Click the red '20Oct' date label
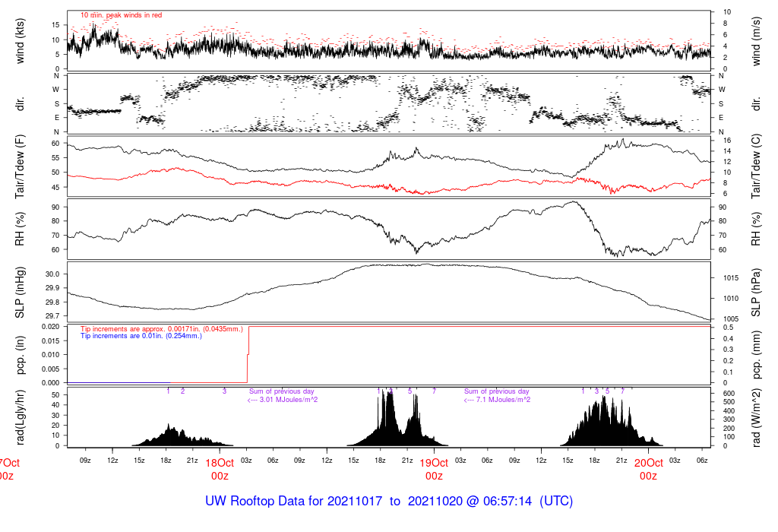The width and height of the screenshot is (778, 532). (649, 463)
